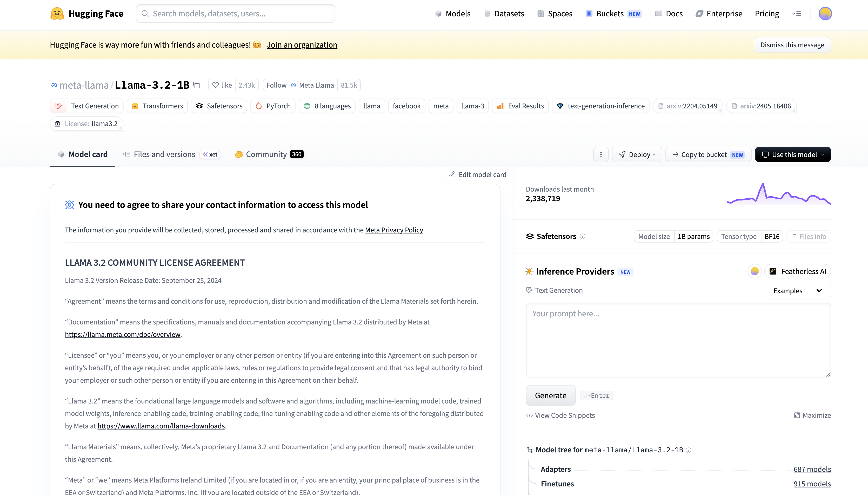Go to Models in top navigation
This screenshot has width=868, height=495.
coord(453,14)
